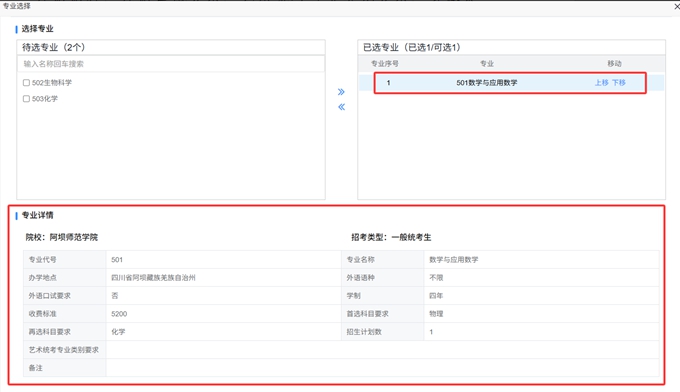Click the 专业选择 window title
Viewport: 680px width, 392px height.
[x=16, y=6]
